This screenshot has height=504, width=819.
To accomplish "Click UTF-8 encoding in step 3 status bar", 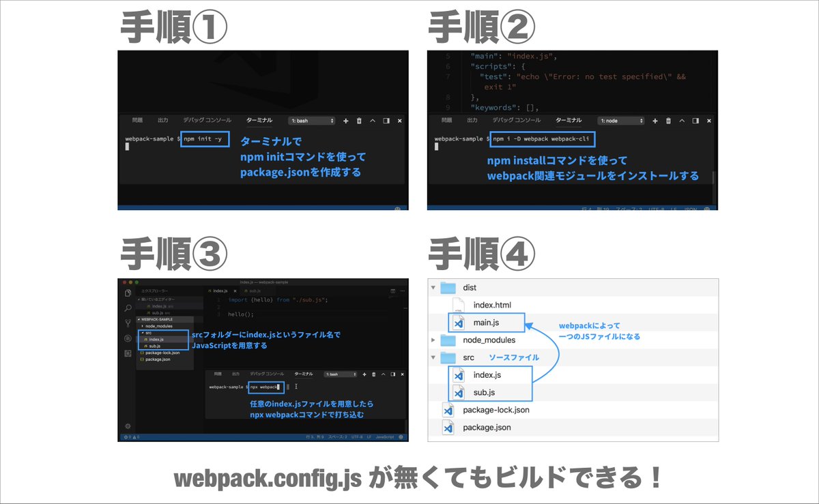I will click(357, 437).
